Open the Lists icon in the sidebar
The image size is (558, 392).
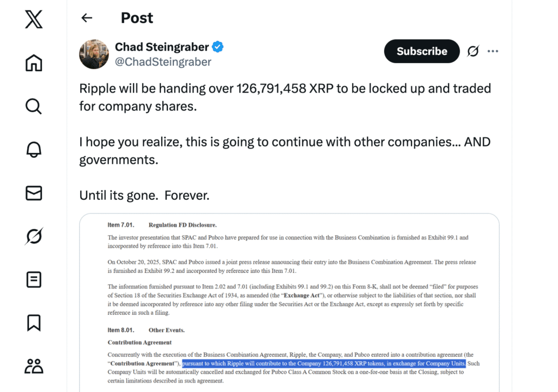33,279
